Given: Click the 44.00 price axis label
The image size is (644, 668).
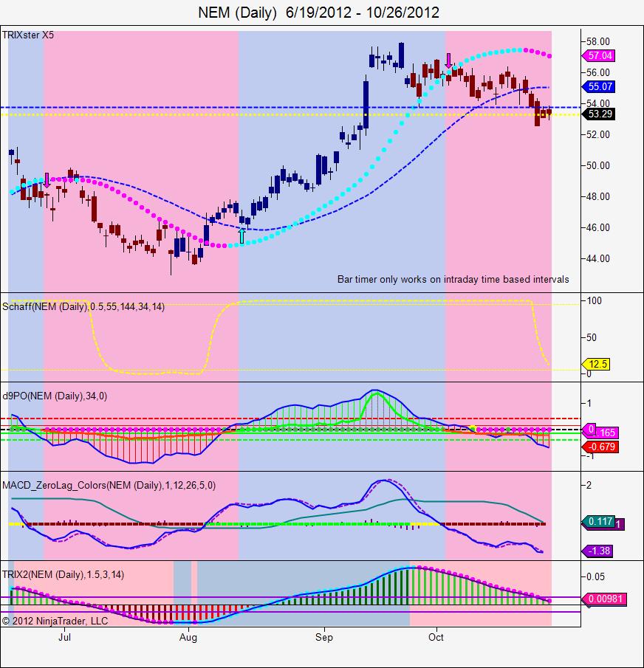Looking at the screenshot, I should (598, 258).
